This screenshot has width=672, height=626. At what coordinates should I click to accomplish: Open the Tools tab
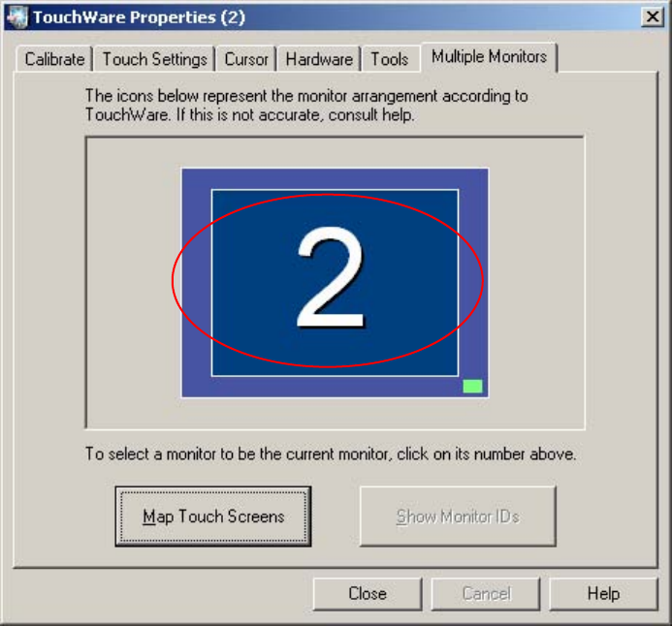click(389, 59)
